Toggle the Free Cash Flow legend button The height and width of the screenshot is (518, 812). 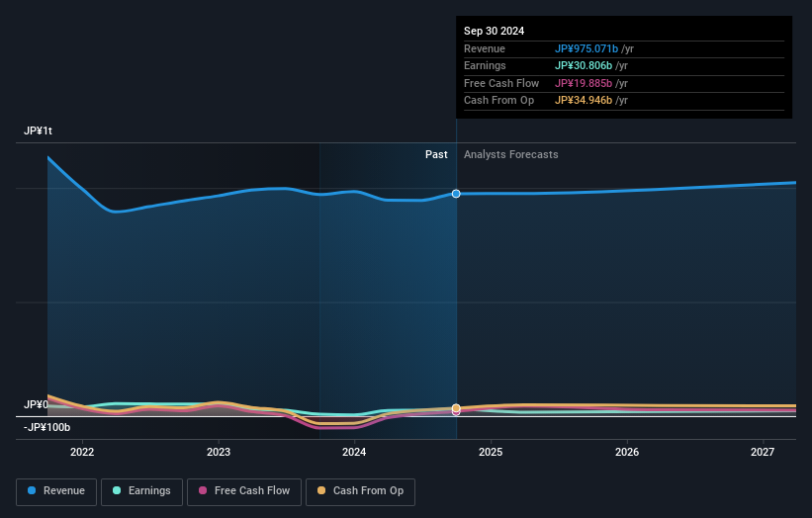pyautogui.click(x=244, y=491)
